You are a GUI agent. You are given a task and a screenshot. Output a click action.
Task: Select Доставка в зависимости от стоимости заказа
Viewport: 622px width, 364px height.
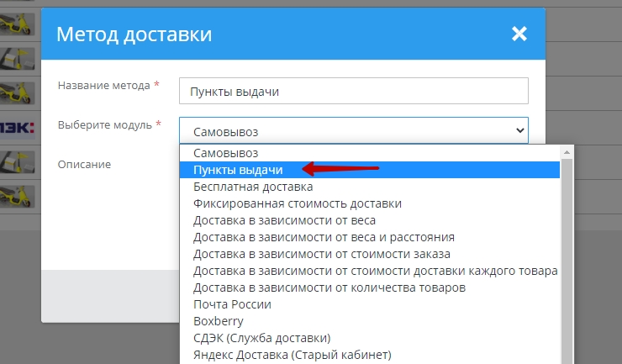[x=322, y=254]
